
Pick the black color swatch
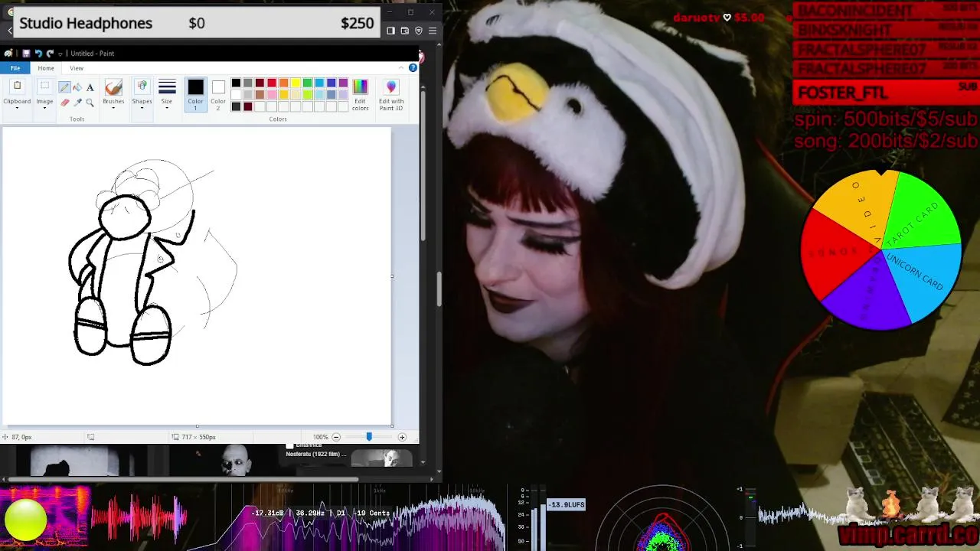236,83
